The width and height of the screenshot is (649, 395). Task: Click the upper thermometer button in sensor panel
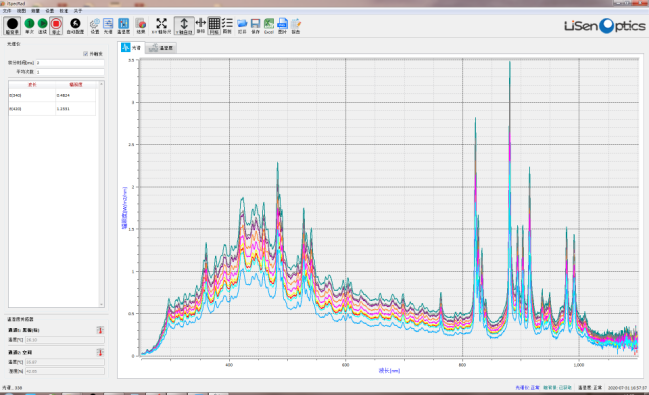click(100, 330)
